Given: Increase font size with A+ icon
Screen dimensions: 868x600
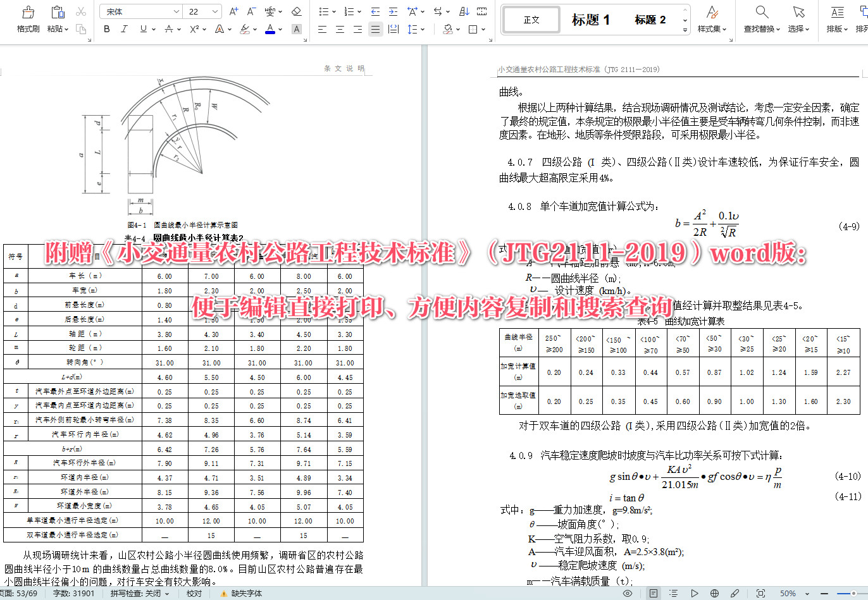Looking at the screenshot, I should tap(233, 11).
